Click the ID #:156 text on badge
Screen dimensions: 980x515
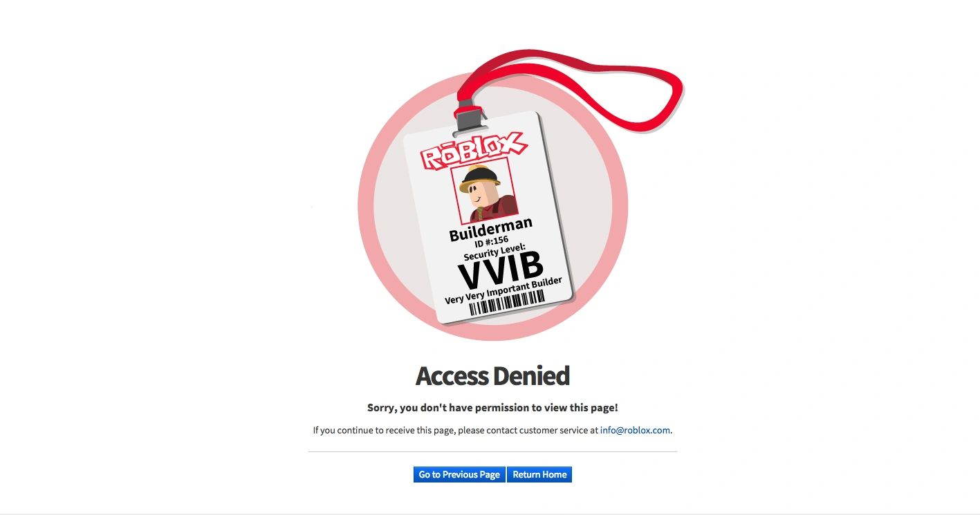492,241
